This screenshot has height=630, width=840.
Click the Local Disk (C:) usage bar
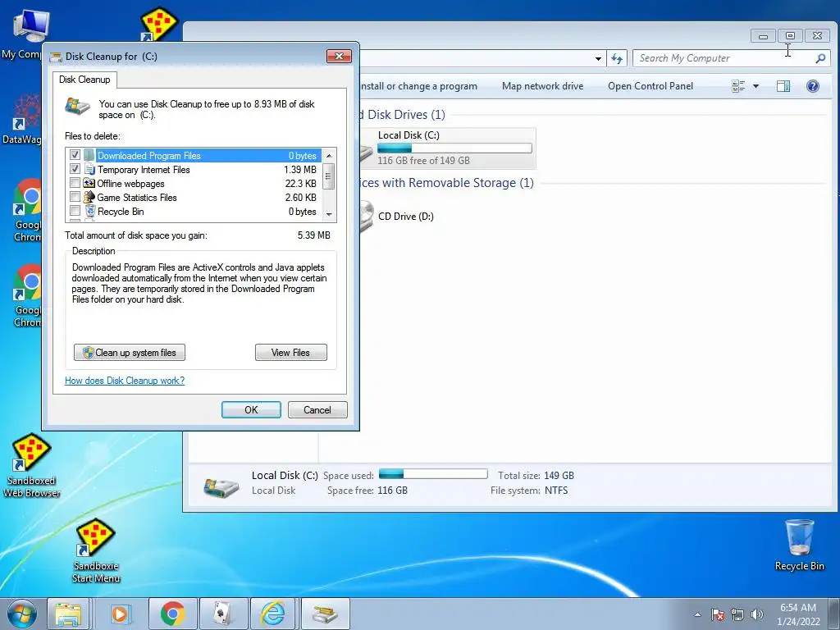[x=454, y=148]
